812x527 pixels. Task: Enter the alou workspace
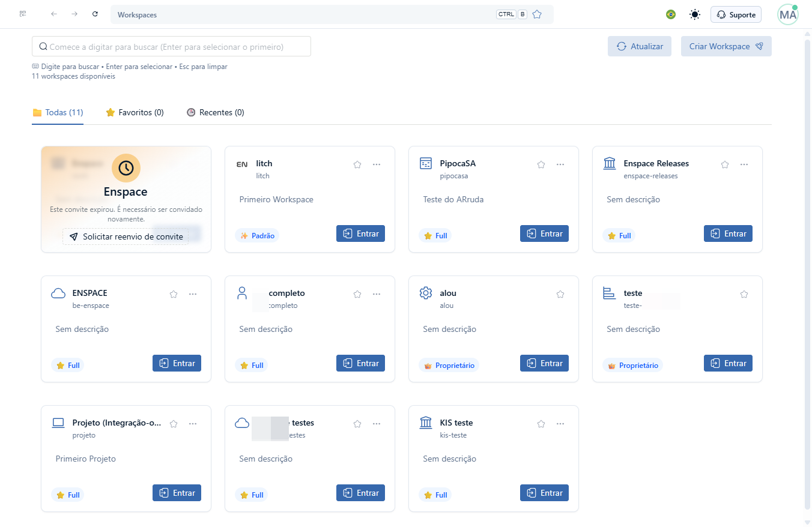click(x=544, y=363)
